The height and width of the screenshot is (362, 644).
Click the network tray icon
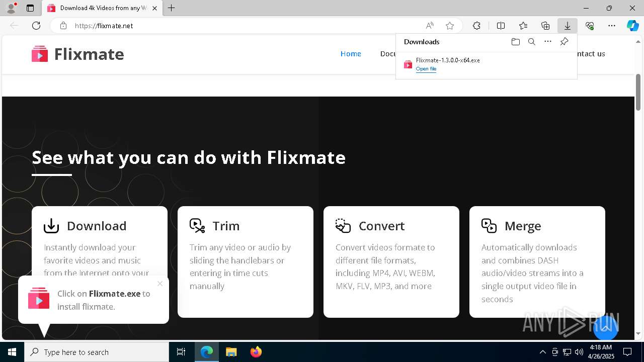pos(567,352)
